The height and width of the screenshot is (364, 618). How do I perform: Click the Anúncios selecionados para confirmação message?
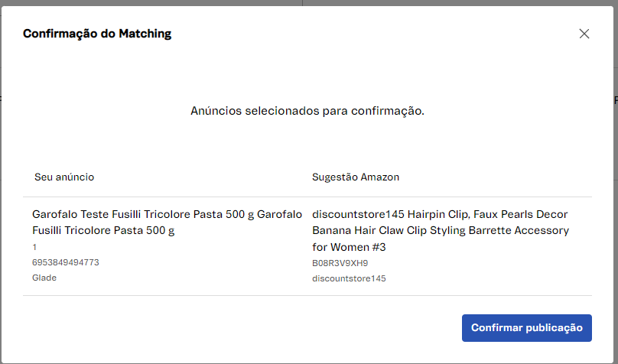pyautogui.click(x=307, y=111)
